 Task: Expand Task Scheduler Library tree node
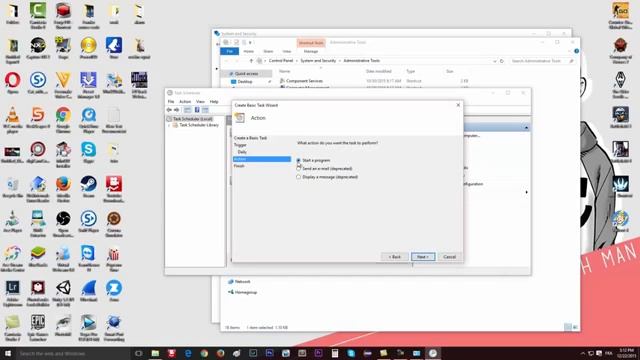[x=169, y=125]
